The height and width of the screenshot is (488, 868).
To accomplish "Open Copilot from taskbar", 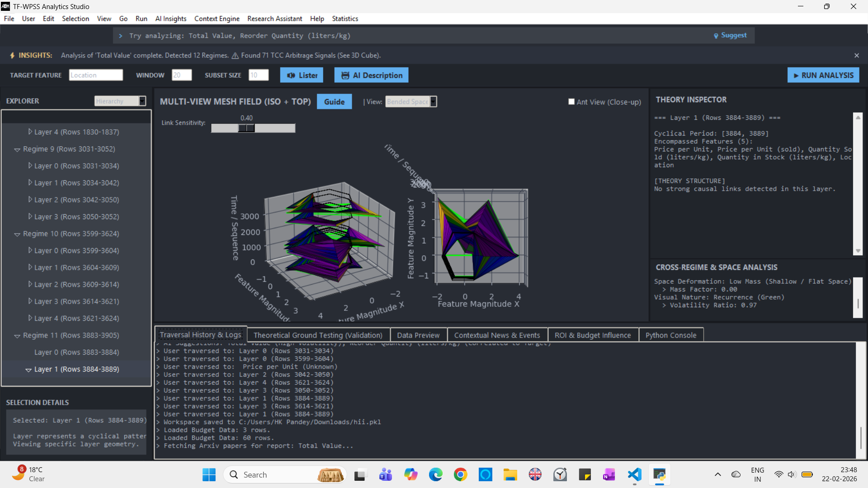I will 410,474.
